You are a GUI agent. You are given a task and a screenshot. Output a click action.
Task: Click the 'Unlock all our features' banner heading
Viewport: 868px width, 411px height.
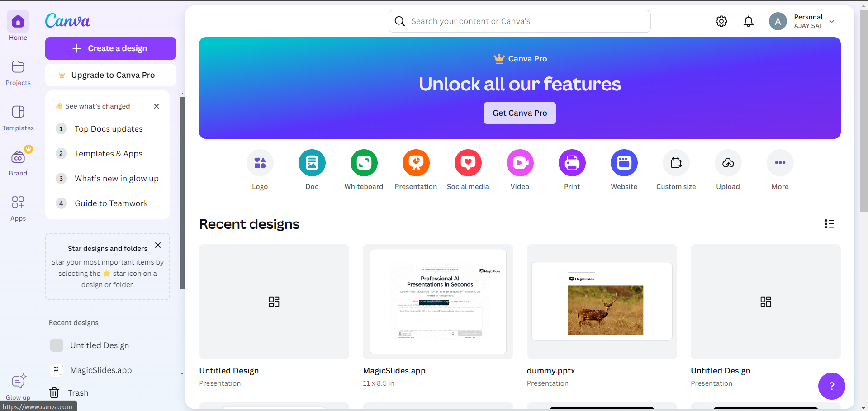pyautogui.click(x=520, y=84)
